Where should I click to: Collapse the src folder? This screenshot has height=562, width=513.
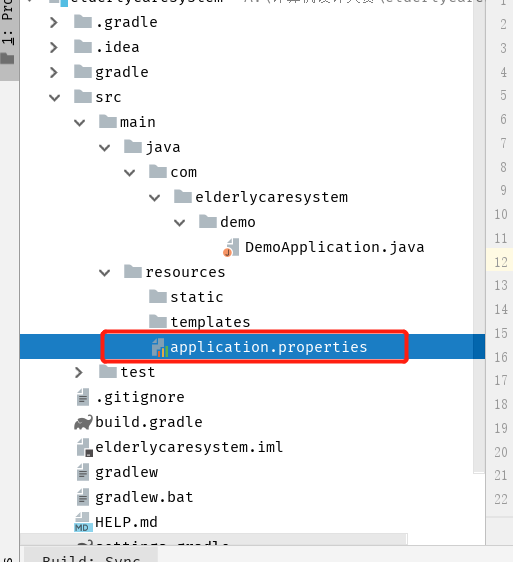[x=54, y=97]
